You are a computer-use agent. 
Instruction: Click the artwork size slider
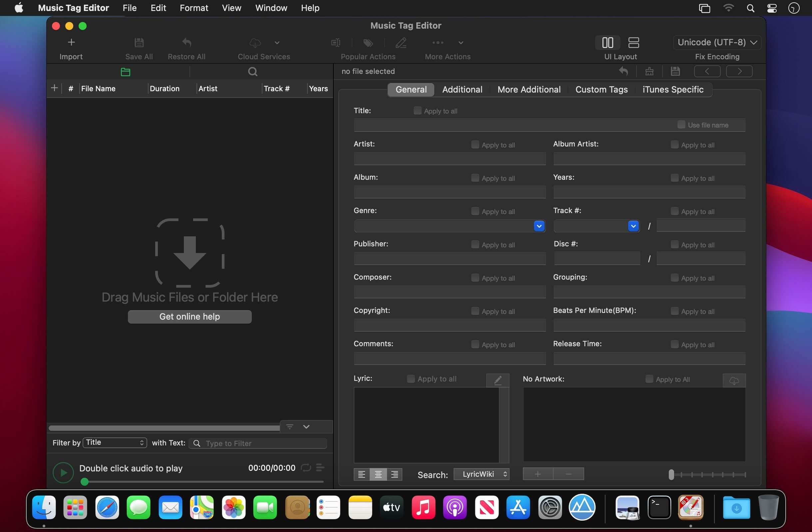(707, 474)
